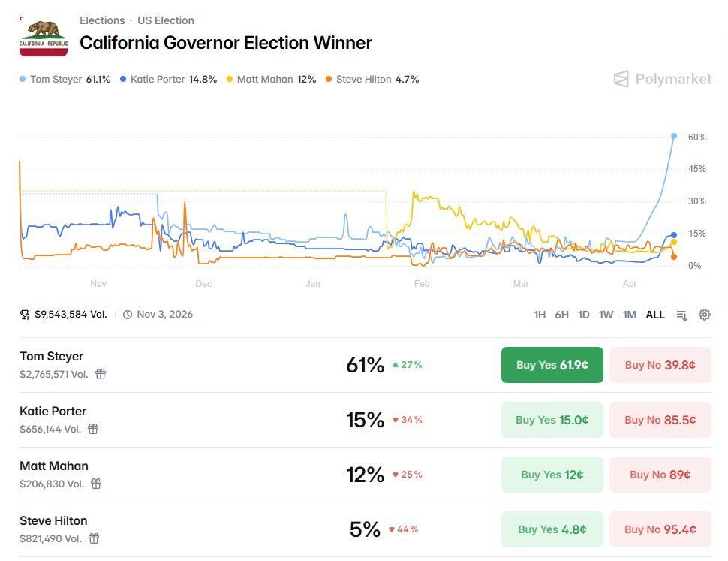The width and height of the screenshot is (728, 561).
Task: Select the 1W time range
Action: click(606, 315)
